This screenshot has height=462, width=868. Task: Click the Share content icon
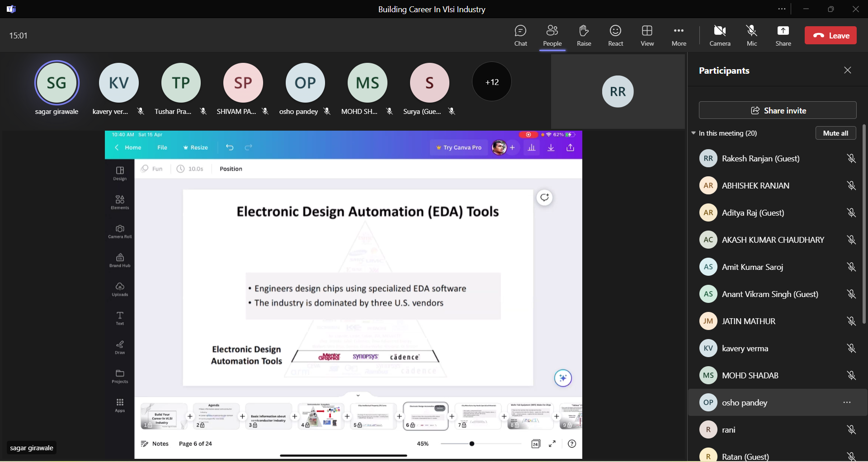pyautogui.click(x=783, y=36)
